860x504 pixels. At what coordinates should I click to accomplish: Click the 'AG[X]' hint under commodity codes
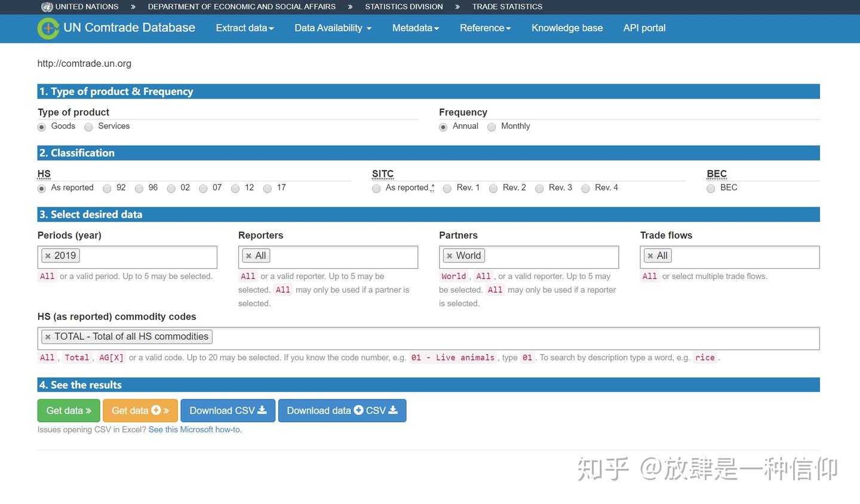pos(112,358)
